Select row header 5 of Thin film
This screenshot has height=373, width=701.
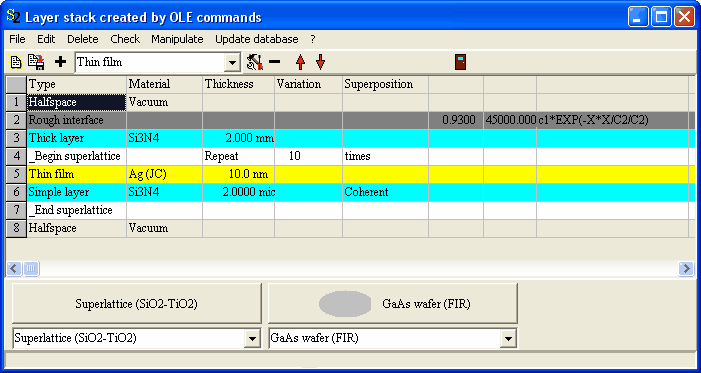pos(16,174)
